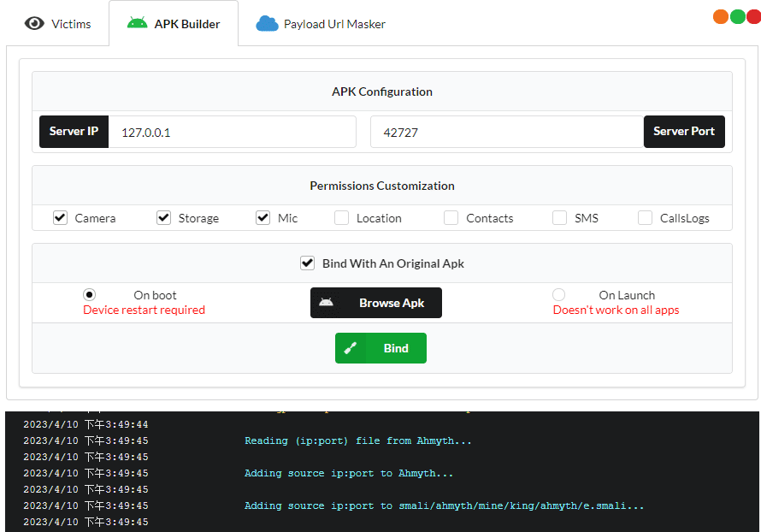Switch to the Victims tab

[58, 24]
